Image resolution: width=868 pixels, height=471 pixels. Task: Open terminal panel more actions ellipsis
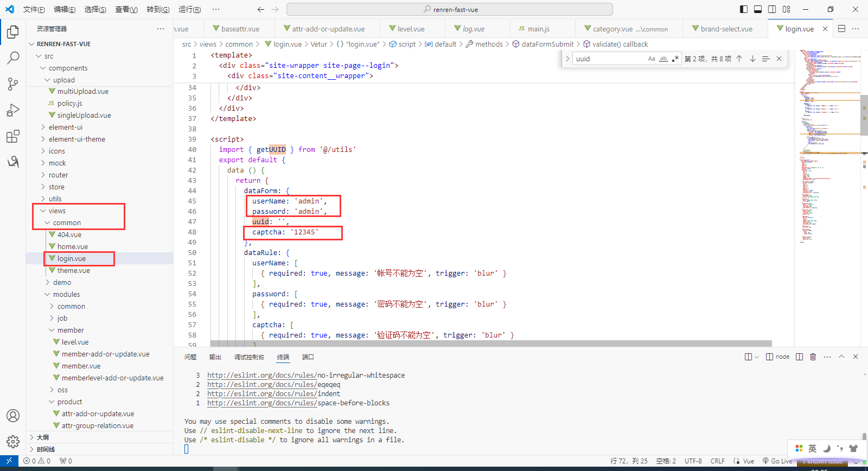point(827,357)
